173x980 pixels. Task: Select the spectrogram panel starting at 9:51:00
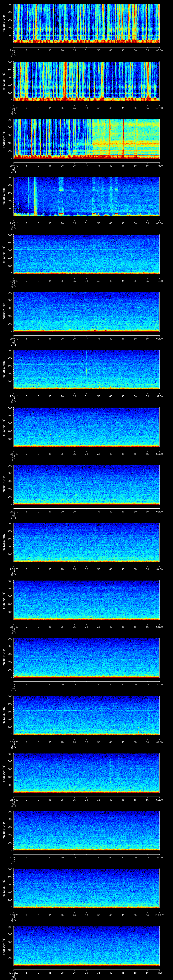click(x=87, y=427)
